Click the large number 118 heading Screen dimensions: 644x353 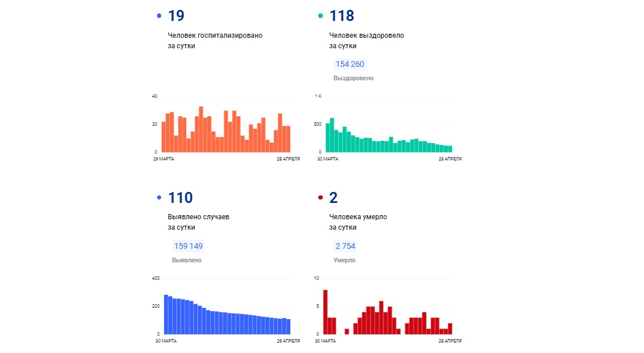point(341,16)
